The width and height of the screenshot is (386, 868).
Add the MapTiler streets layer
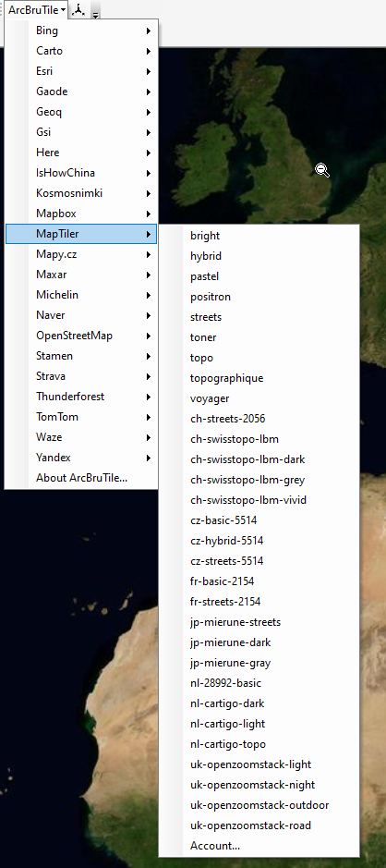click(x=259, y=317)
